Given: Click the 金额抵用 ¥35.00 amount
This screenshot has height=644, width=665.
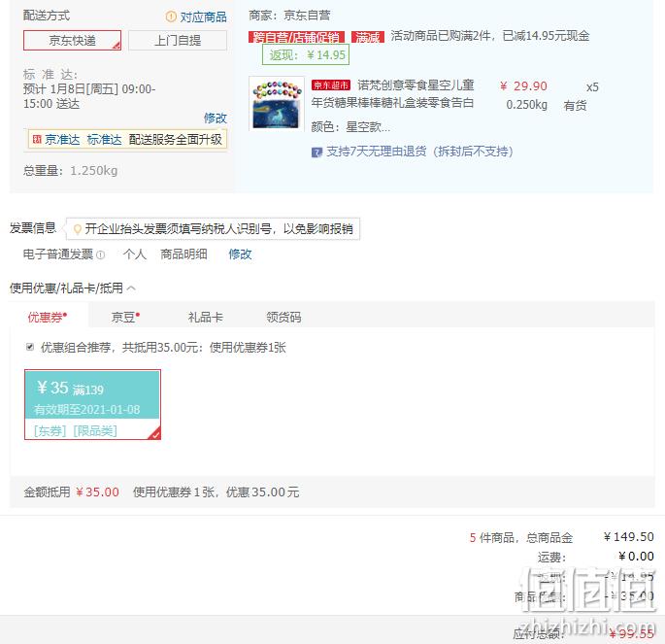Looking at the screenshot, I should coord(97,492).
